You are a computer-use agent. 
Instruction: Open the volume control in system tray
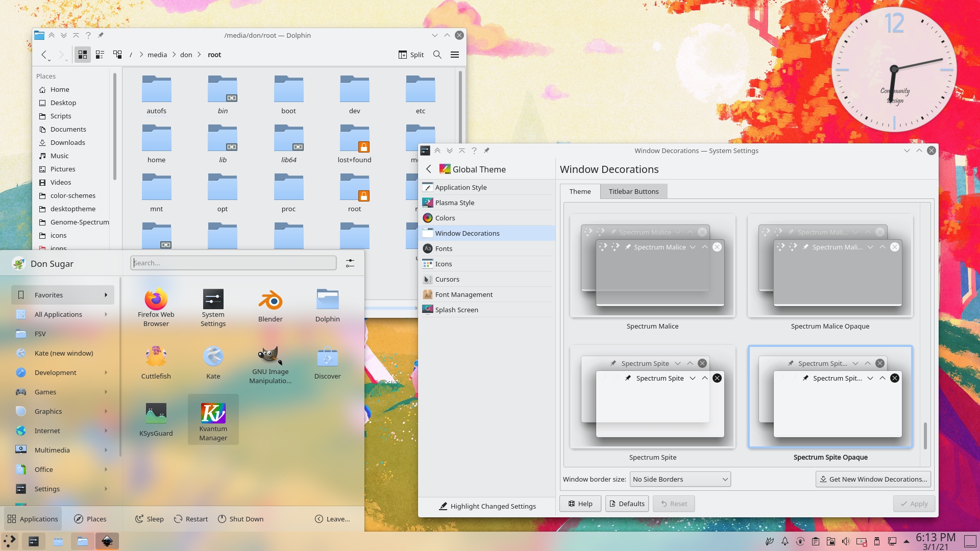tap(846, 541)
